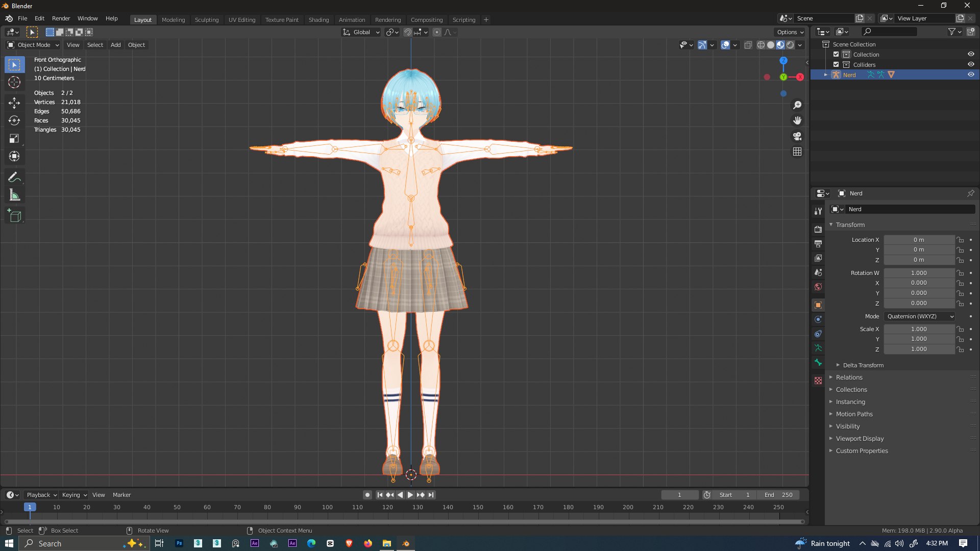Click blue Z axis gizmo
This screenshot has height=551, width=980.
pyautogui.click(x=783, y=61)
